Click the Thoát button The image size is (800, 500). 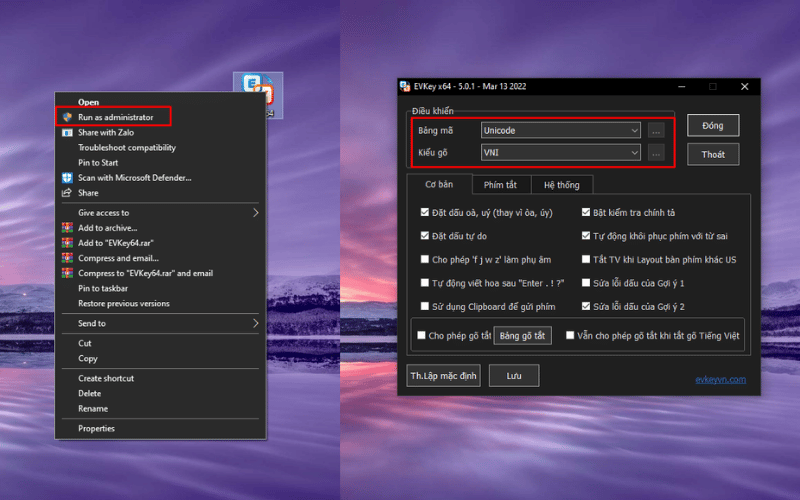[x=713, y=155]
